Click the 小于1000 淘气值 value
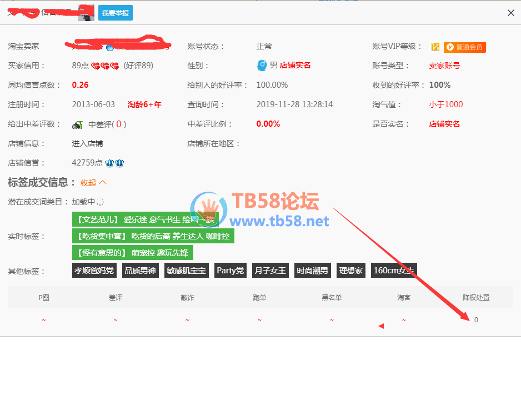 [445, 104]
